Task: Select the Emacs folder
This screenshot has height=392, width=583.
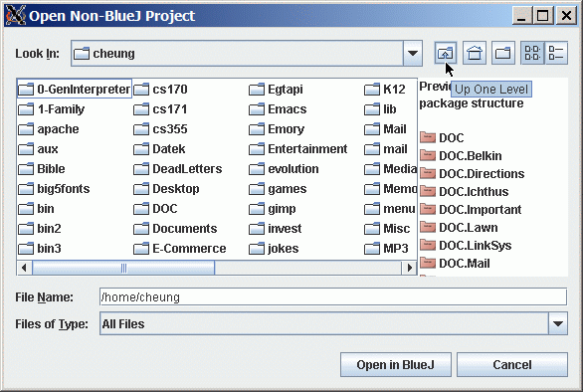Action: pyautogui.click(x=278, y=109)
